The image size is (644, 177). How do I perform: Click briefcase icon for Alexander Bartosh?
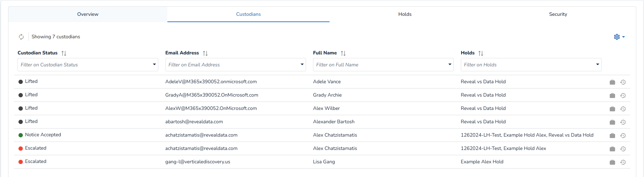[612, 122]
